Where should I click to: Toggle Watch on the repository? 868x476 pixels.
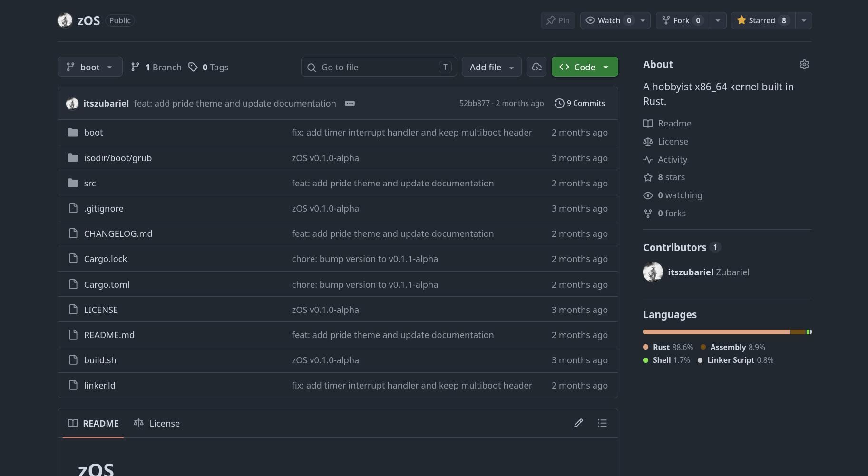tap(608, 20)
